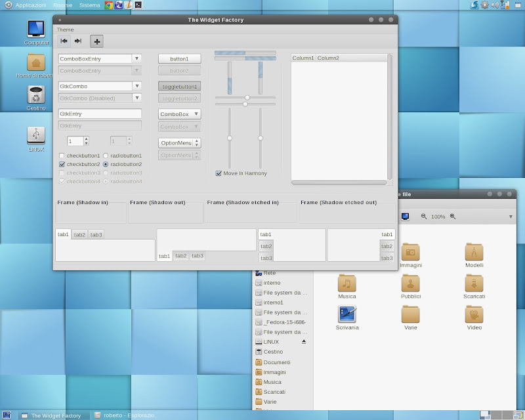Toggle togglebutton1

(179, 86)
